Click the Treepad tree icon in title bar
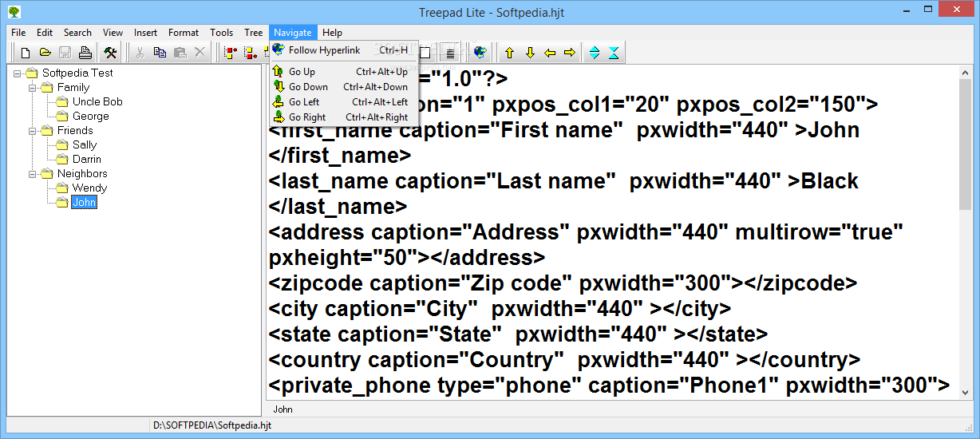 (x=14, y=12)
